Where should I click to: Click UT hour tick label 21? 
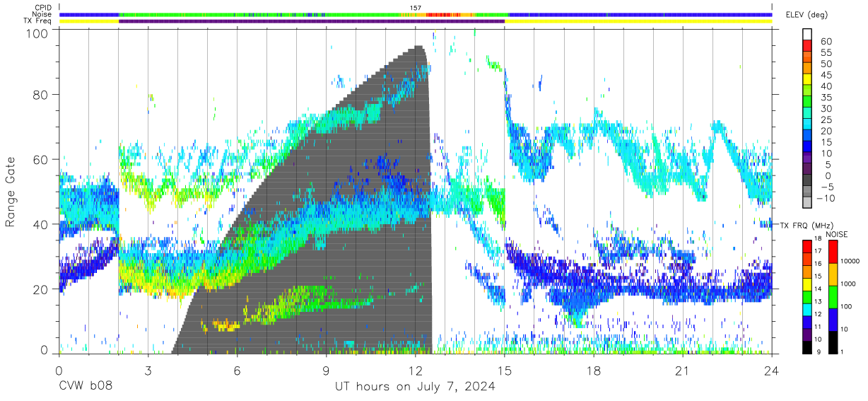coord(682,371)
